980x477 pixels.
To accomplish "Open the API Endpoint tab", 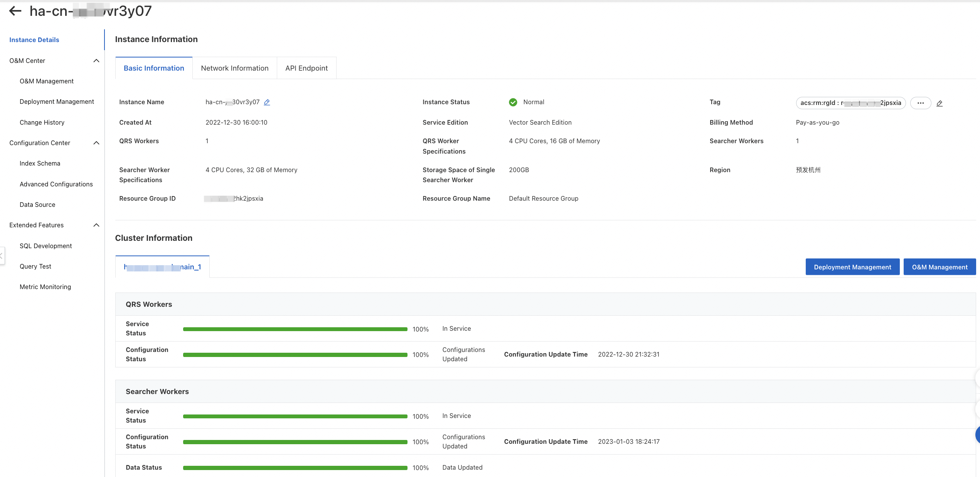I will coord(306,68).
